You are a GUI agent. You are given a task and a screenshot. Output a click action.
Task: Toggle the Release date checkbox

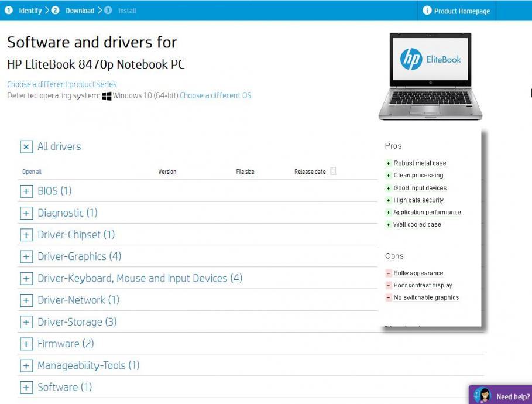(333, 172)
